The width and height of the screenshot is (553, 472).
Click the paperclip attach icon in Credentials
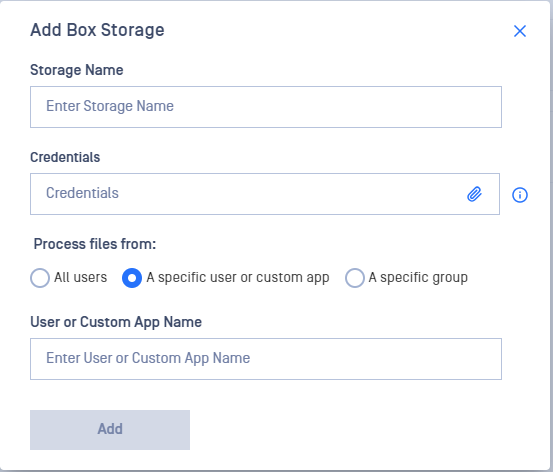(474, 194)
